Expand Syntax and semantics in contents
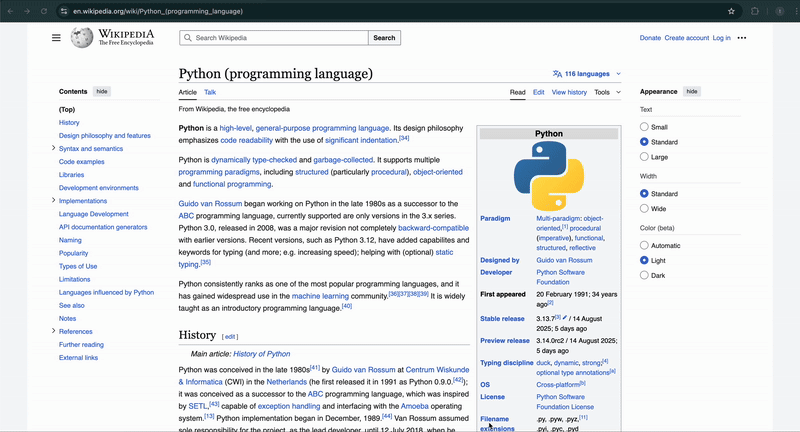The image size is (800, 432). pos(53,148)
